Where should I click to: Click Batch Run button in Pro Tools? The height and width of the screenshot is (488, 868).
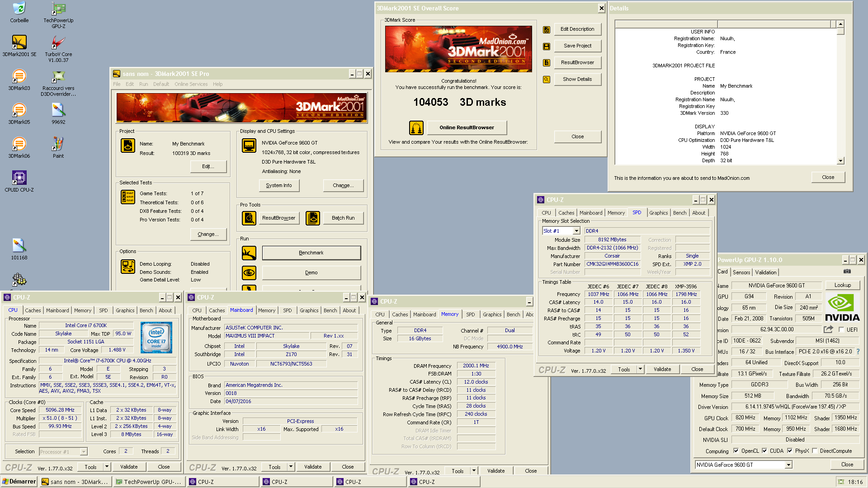(343, 218)
